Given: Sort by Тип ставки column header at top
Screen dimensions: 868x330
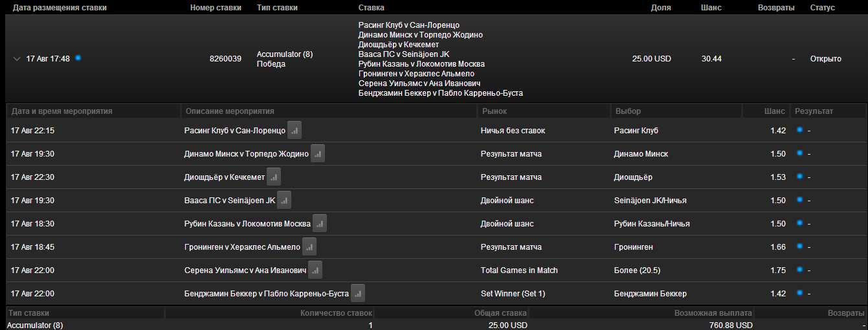Looking at the screenshot, I should click(277, 8).
